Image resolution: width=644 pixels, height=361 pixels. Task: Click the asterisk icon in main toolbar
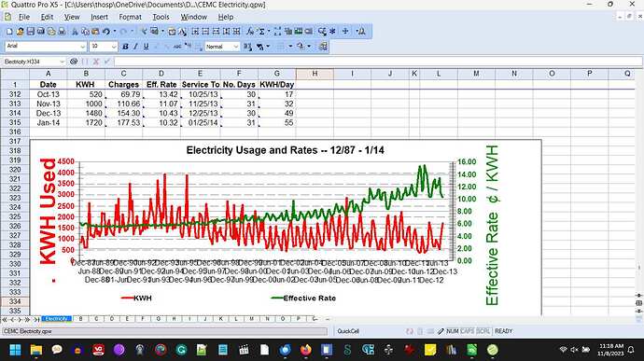332,31
